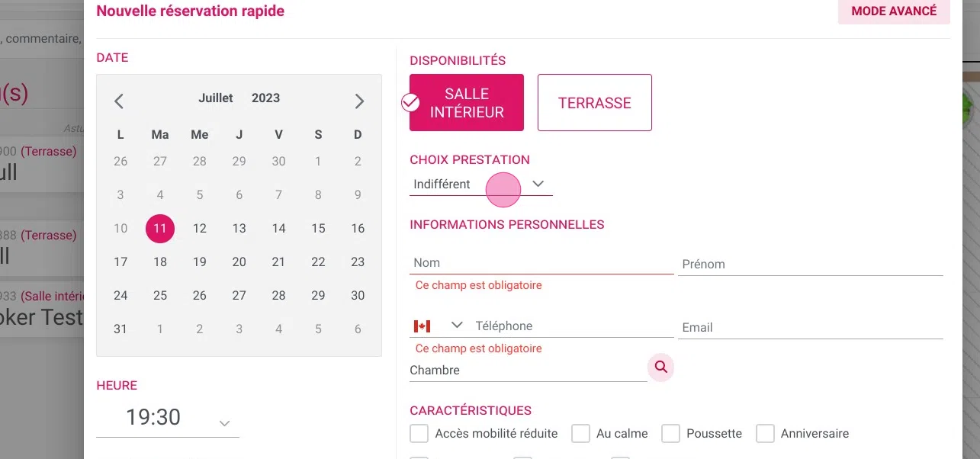Click the Téléphone input field

pos(574,326)
